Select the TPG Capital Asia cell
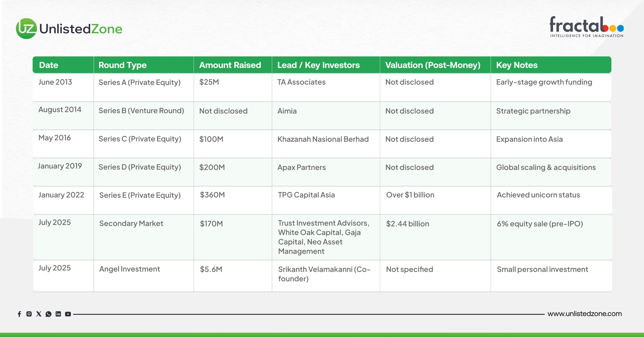644x337 pixels. [x=306, y=195]
